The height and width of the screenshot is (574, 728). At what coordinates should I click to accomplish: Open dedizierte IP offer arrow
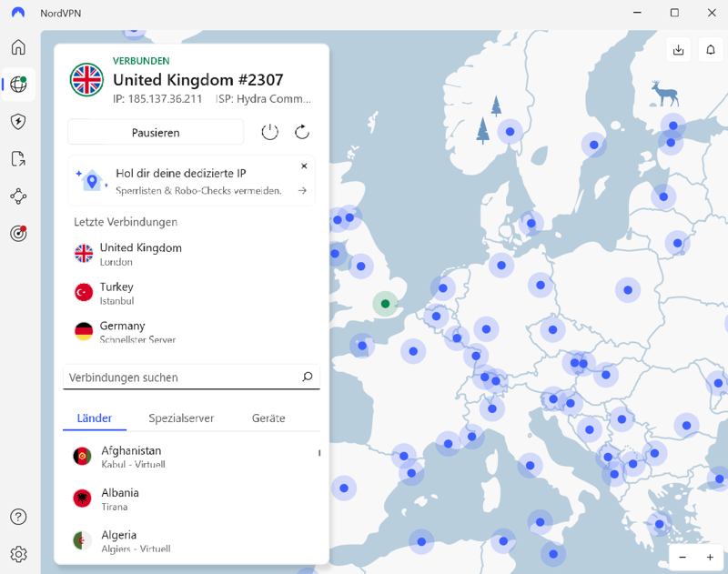[x=303, y=191]
